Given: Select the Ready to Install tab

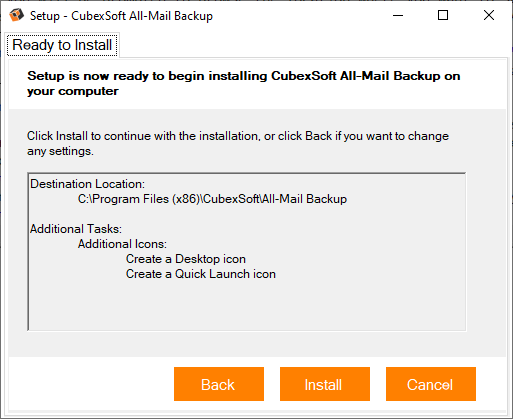Looking at the screenshot, I should click(62, 45).
